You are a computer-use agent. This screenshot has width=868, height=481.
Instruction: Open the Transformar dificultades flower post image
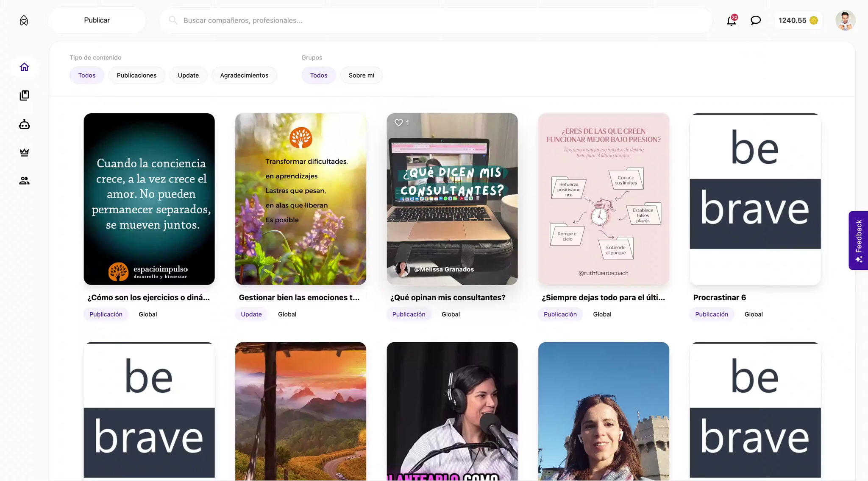tap(300, 199)
